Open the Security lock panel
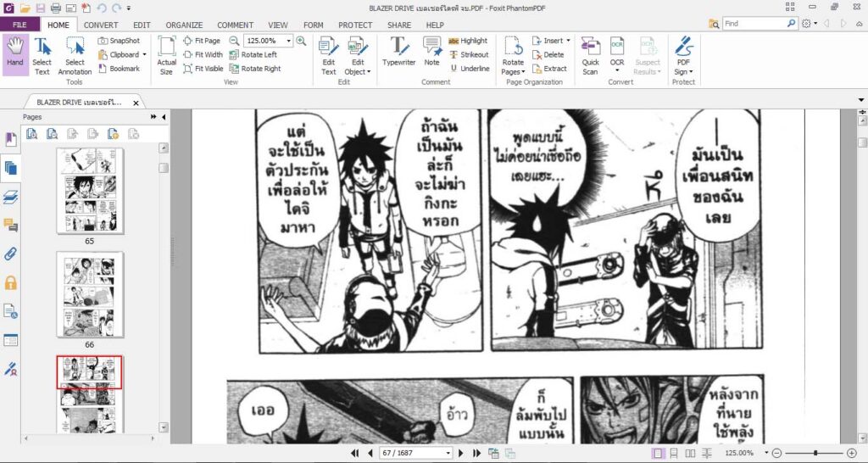The height and width of the screenshot is (463, 868). (10, 283)
